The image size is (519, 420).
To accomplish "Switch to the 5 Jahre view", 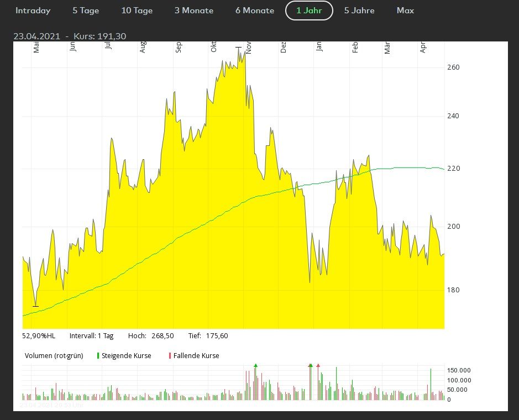I will click(359, 11).
